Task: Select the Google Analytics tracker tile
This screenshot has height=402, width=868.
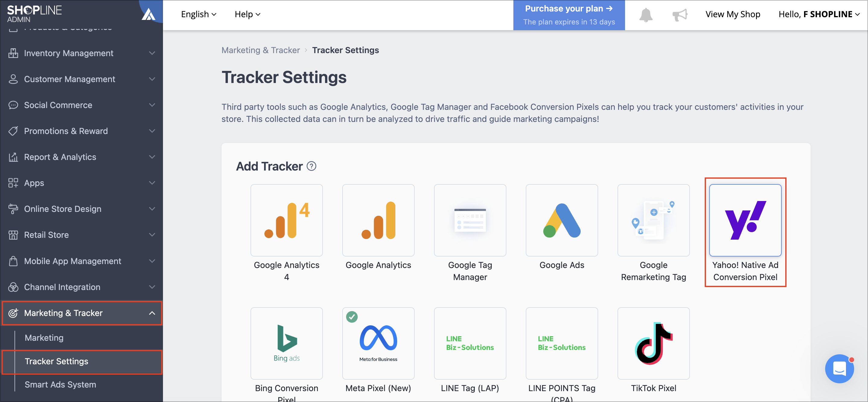Action: (x=378, y=220)
